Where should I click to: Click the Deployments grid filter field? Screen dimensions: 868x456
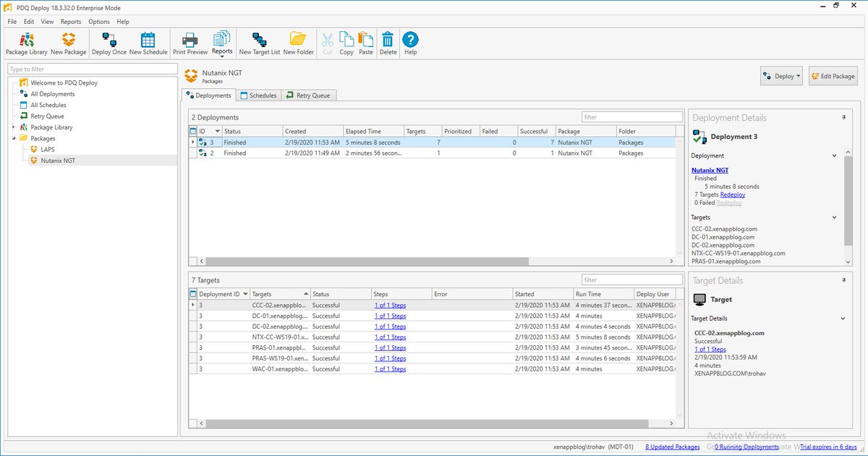coord(632,117)
